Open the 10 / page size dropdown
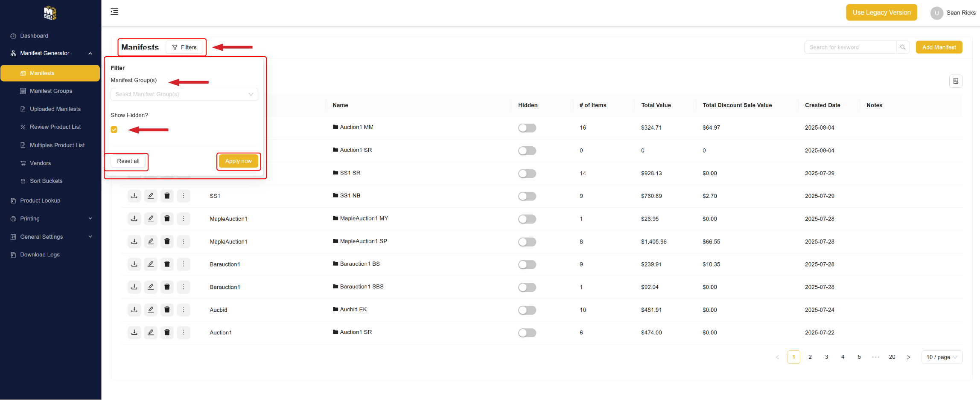980x400 pixels. 941,357
